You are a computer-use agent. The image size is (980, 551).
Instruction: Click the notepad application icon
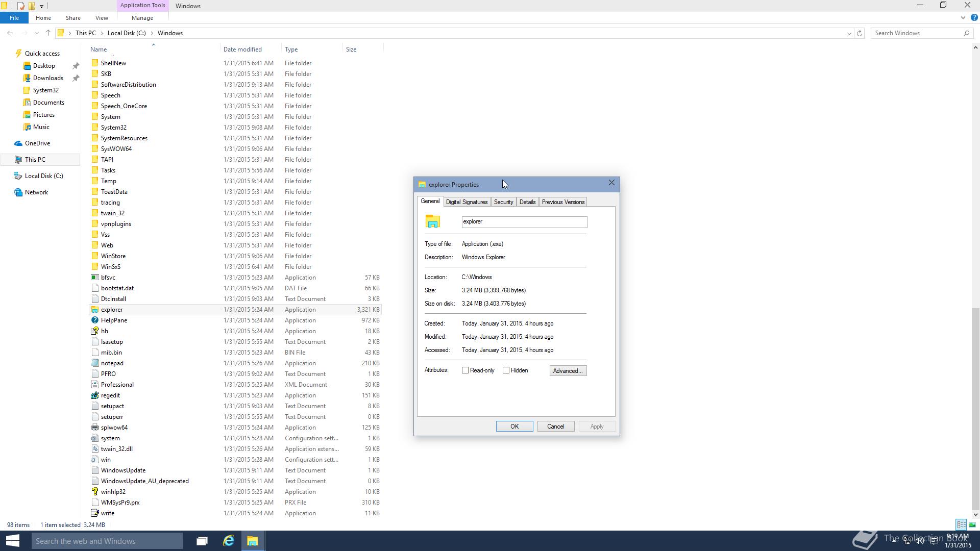[x=94, y=363]
